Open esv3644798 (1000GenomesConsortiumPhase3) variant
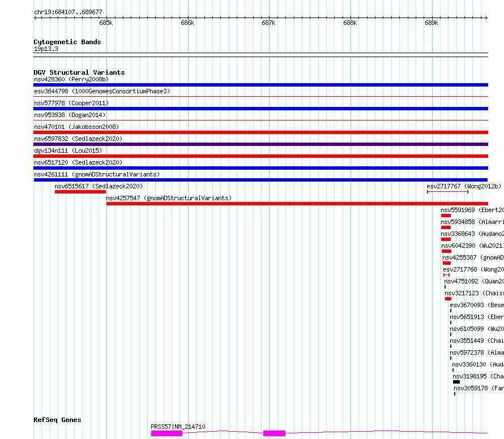Image resolution: width=504 pixels, height=439 pixels. (102, 91)
